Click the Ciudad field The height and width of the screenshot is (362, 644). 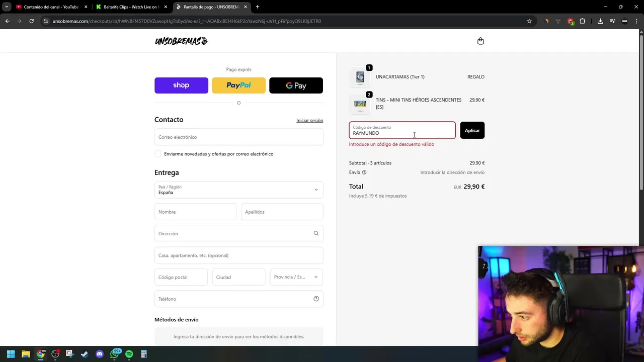click(x=238, y=277)
